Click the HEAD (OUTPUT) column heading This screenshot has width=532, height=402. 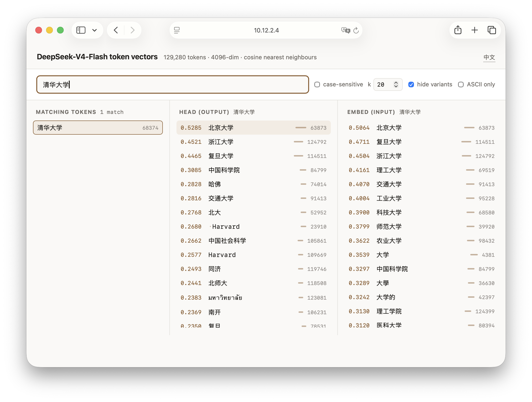pyautogui.click(x=204, y=112)
